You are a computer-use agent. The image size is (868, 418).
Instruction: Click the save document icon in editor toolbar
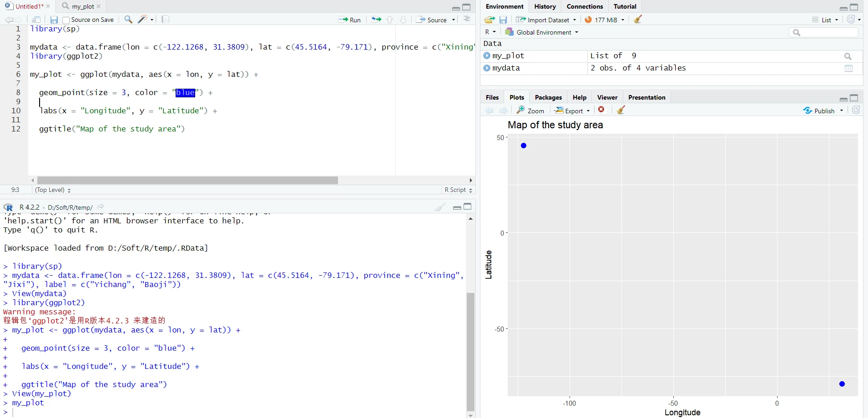coord(54,20)
